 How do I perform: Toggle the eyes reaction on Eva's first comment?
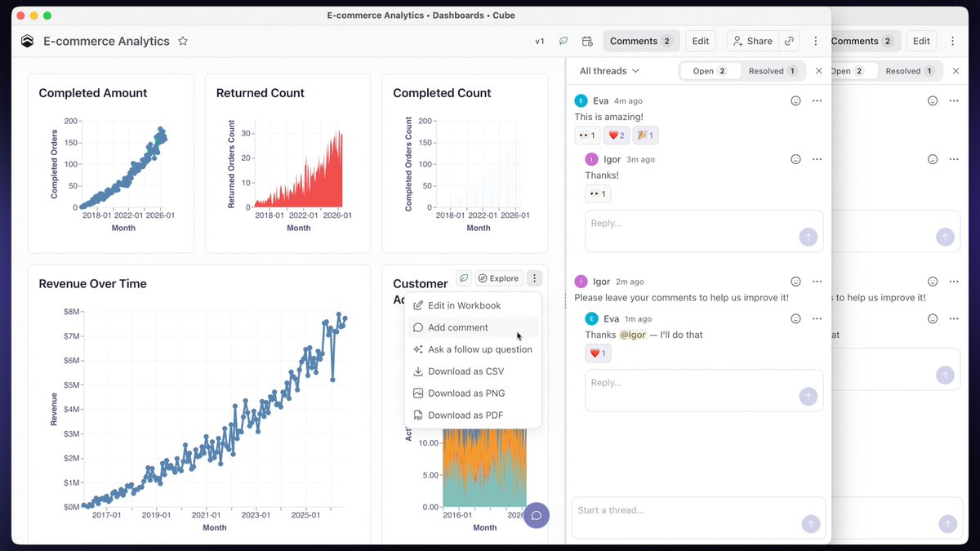[587, 136]
